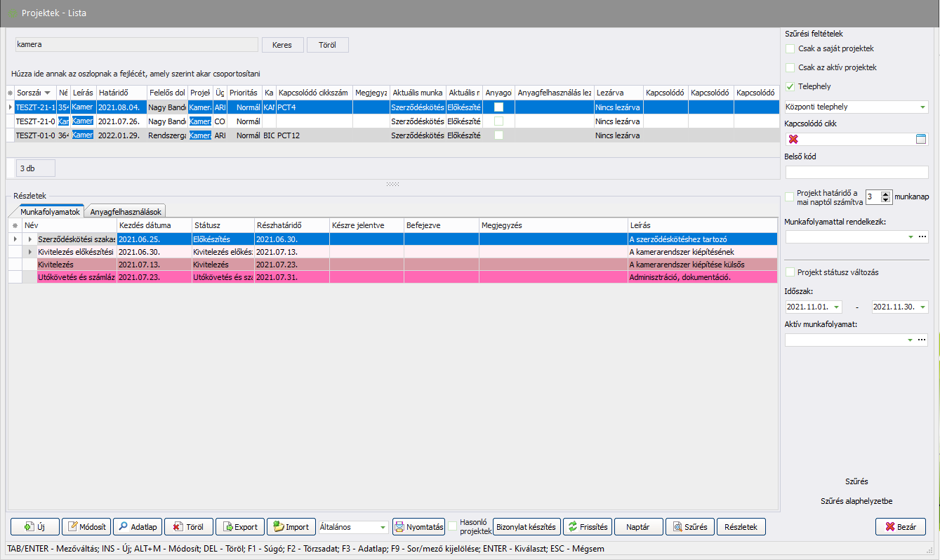Screen dimensions: 940x560
Task: Open the Általános print template dropdown
Action: (x=383, y=527)
